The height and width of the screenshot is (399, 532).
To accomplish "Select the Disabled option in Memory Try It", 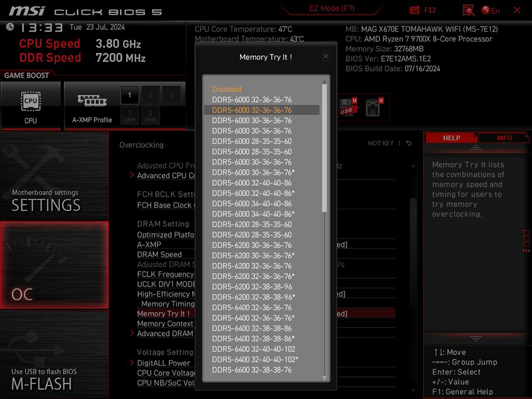I will click(x=227, y=89).
